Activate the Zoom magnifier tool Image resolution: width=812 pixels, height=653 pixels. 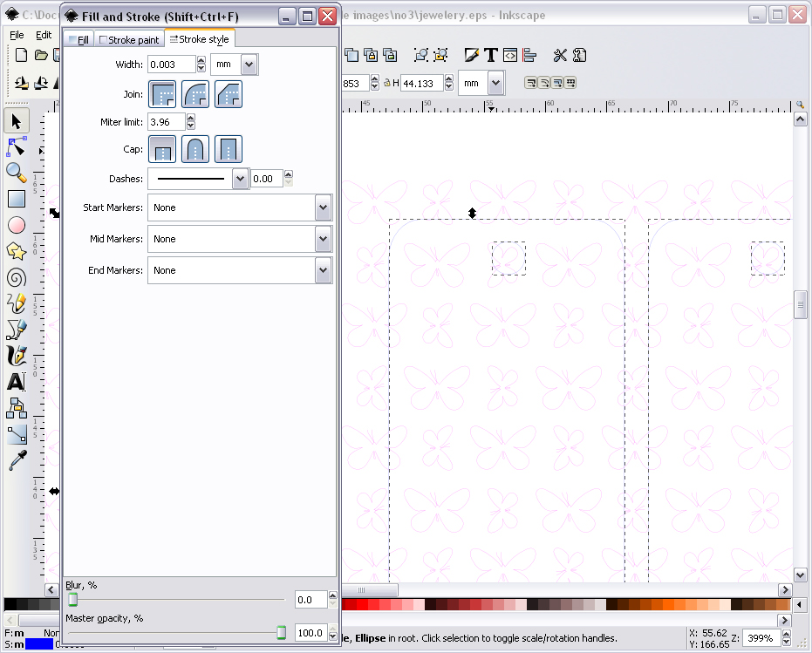(x=16, y=173)
